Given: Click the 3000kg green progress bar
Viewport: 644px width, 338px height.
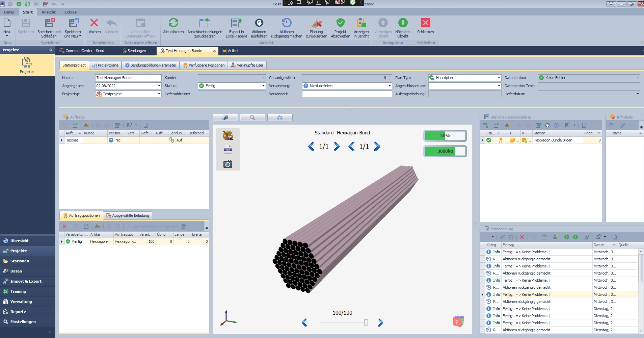Looking at the screenshot, I should point(445,151).
